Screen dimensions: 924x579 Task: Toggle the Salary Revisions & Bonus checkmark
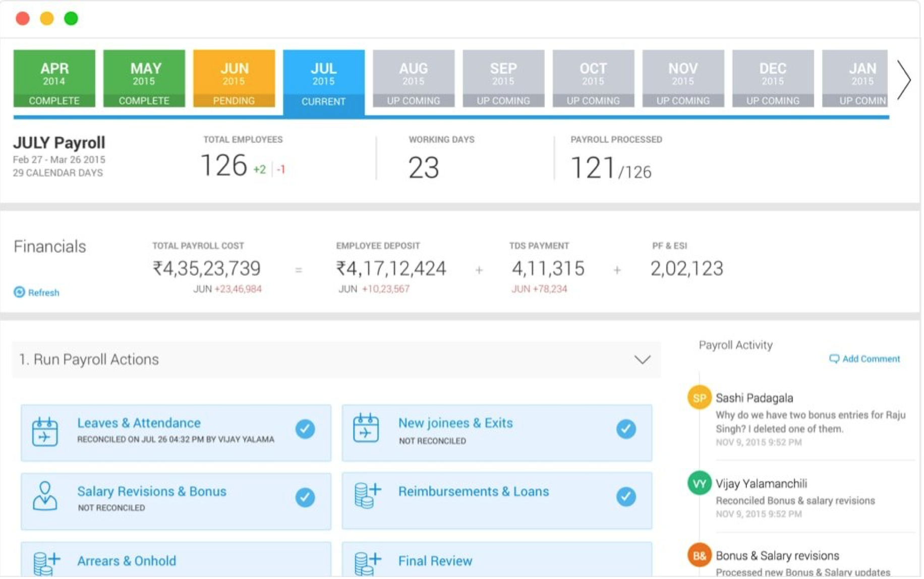306,498
